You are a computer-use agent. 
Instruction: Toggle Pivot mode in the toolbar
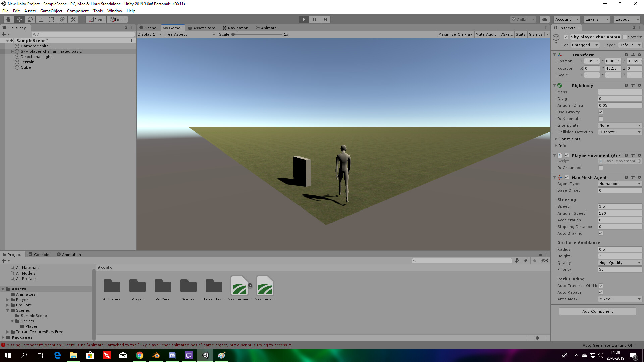tap(96, 19)
